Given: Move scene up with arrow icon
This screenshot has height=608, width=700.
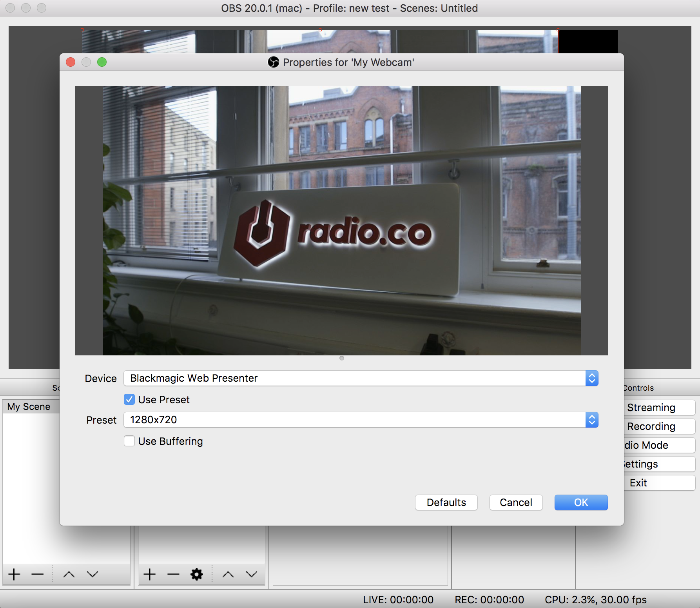Looking at the screenshot, I should (69, 574).
